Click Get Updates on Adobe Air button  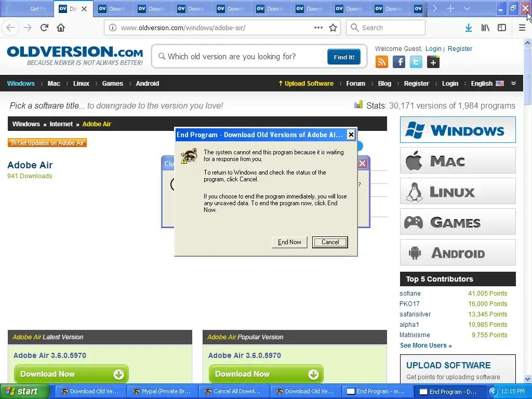(x=47, y=143)
